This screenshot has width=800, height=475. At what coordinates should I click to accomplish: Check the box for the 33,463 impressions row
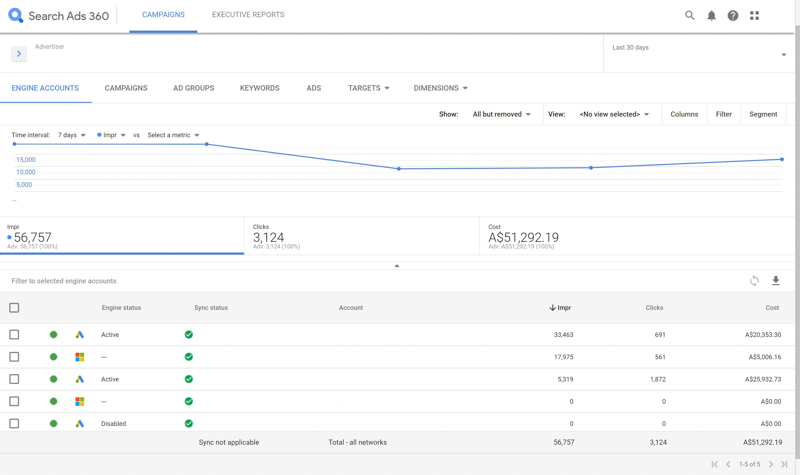[x=14, y=335]
